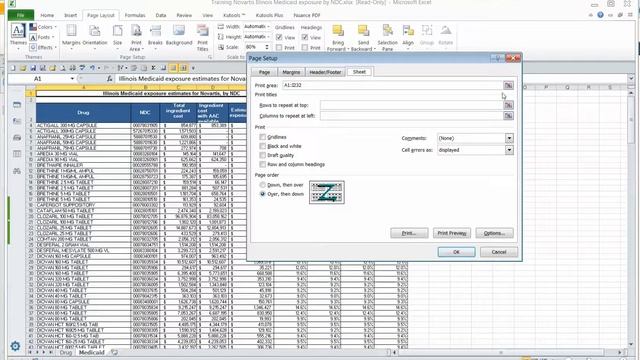Toggle Gridlines View checkbox in ribbon
The image size is (640, 360).
coord(279,38)
